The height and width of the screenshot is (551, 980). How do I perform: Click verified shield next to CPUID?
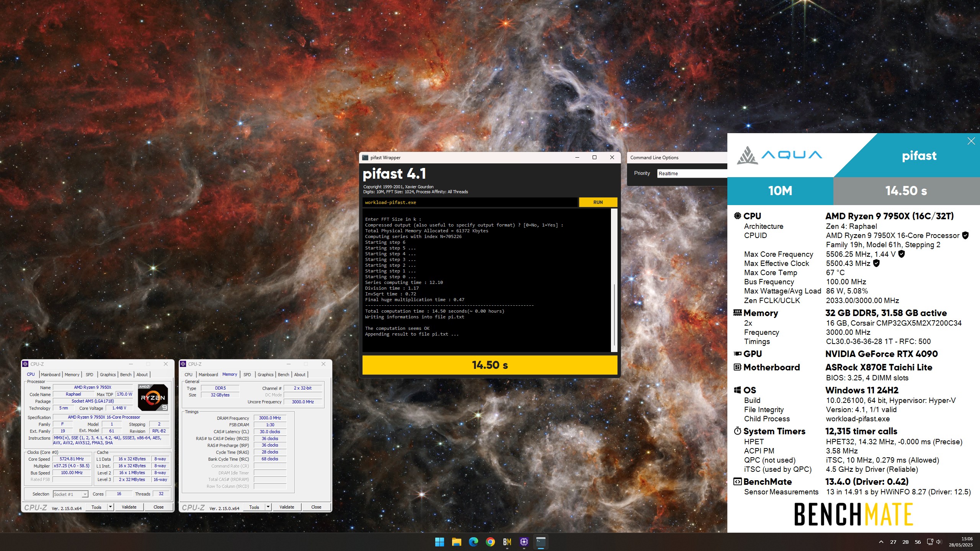pyautogui.click(x=965, y=235)
